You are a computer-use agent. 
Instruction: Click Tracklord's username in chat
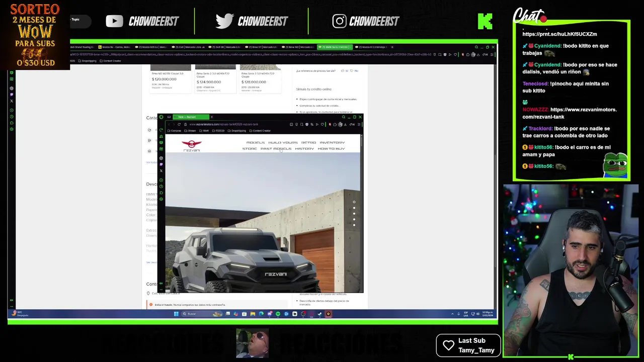click(x=540, y=128)
